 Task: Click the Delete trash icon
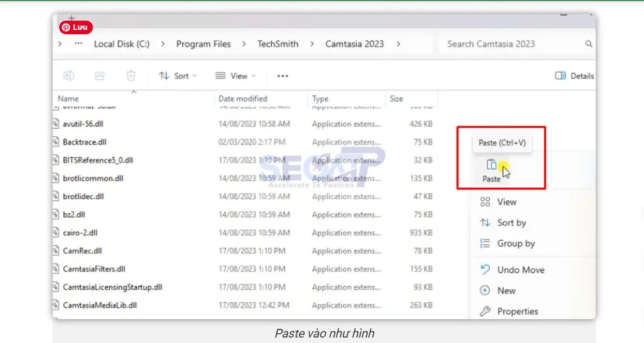(130, 75)
